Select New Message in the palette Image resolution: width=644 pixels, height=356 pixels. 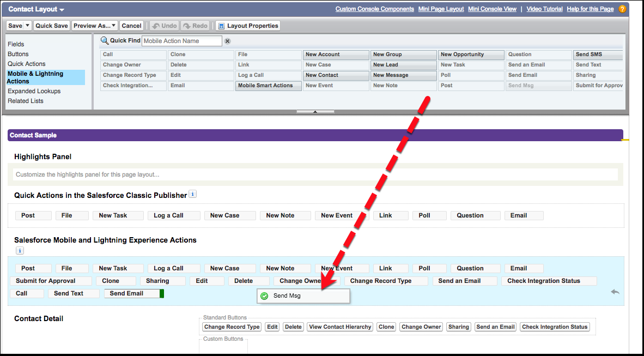tap(403, 75)
